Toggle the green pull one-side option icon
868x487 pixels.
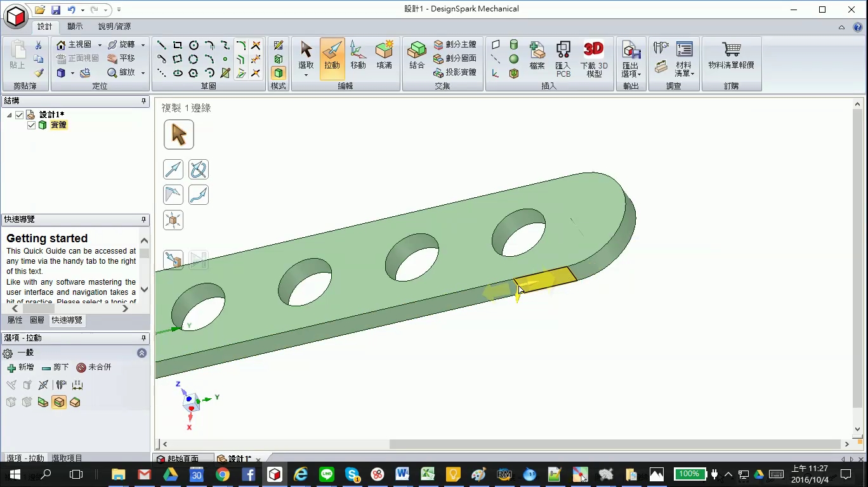43,402
